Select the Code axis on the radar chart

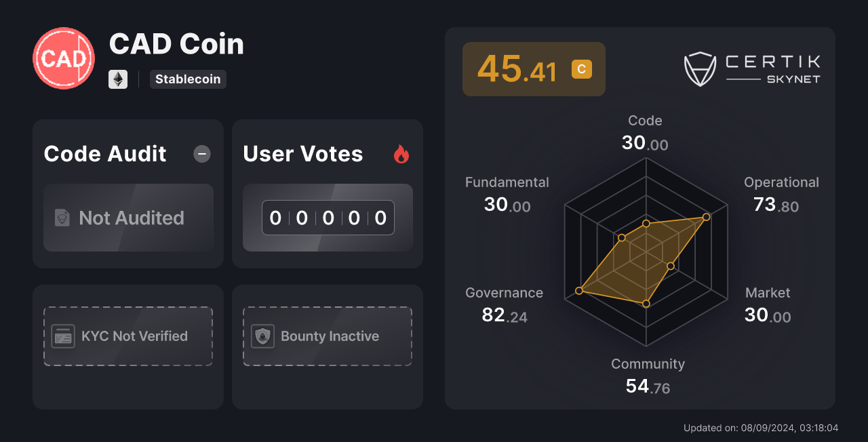[x=645, y=132]
